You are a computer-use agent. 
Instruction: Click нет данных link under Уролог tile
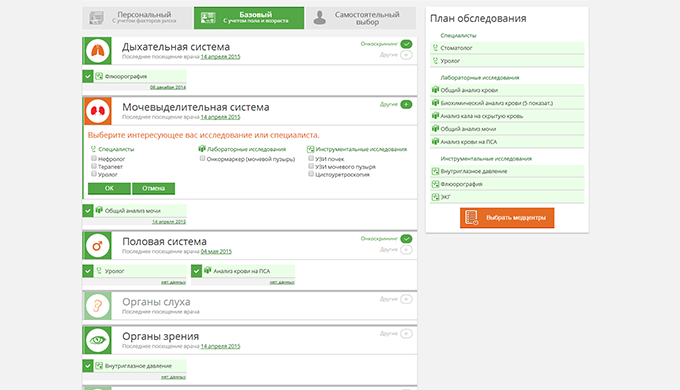point(173,282)
